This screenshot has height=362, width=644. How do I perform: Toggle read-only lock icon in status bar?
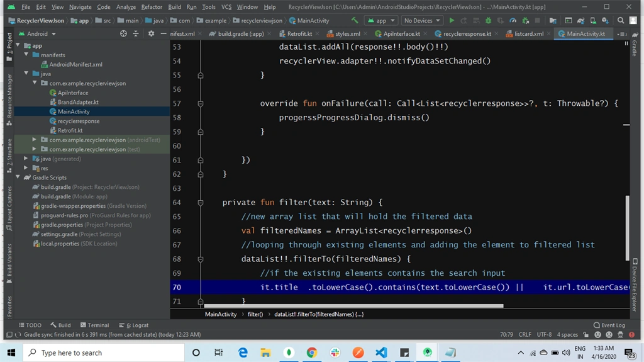[x=586, y=334]
